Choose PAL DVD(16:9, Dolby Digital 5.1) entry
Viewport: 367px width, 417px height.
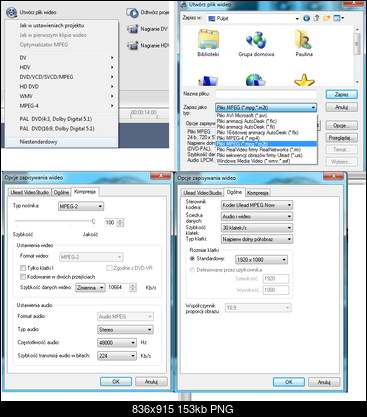click(x=62, y=129)
